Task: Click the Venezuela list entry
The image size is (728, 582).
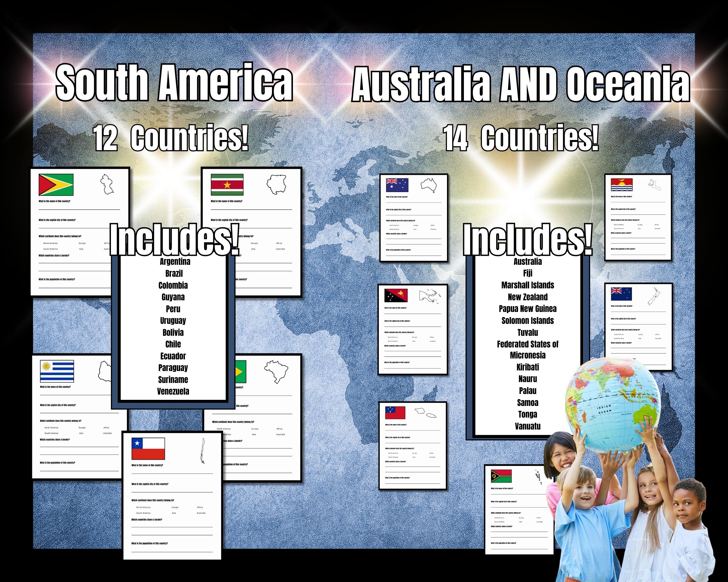Action: click(174, 392)
